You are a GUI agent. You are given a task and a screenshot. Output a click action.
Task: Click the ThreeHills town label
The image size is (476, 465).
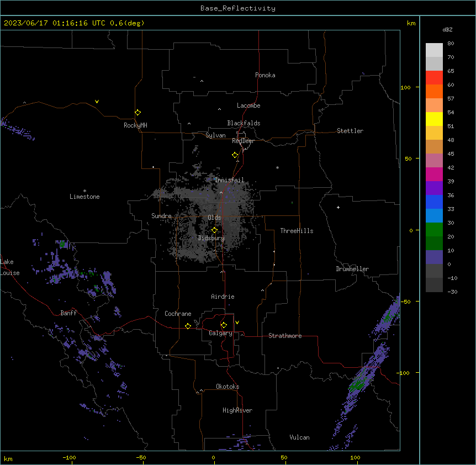pos(297,231)
